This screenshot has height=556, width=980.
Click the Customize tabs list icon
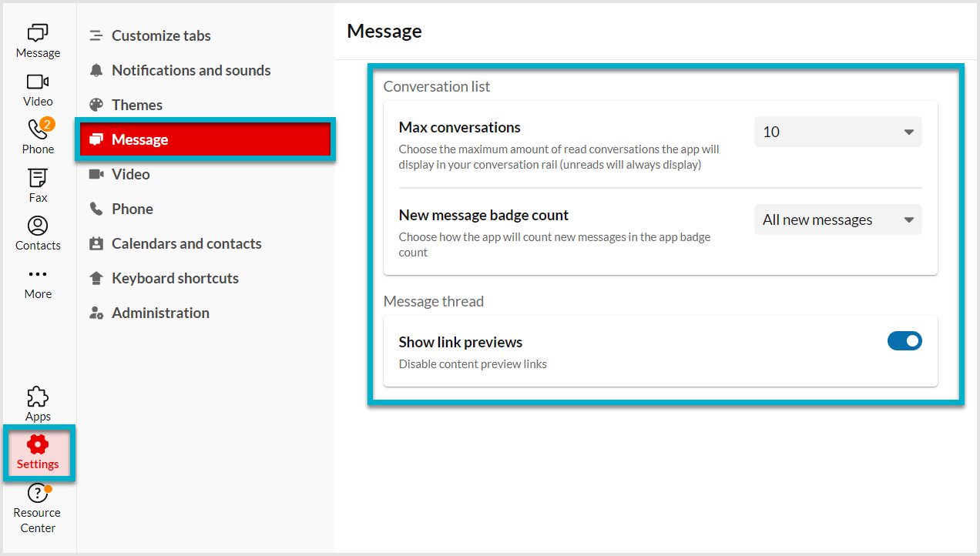point(96,35)
